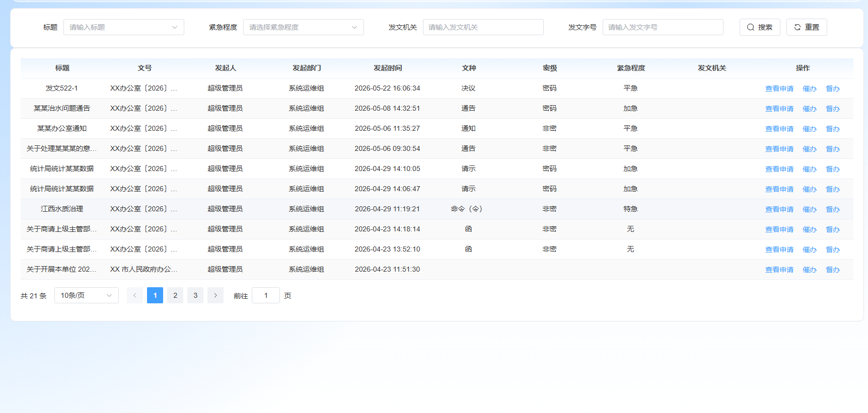The image size is (868, 413).
Task: Select the 发文522-1 title cell
Action: click(x=62, y=88)
